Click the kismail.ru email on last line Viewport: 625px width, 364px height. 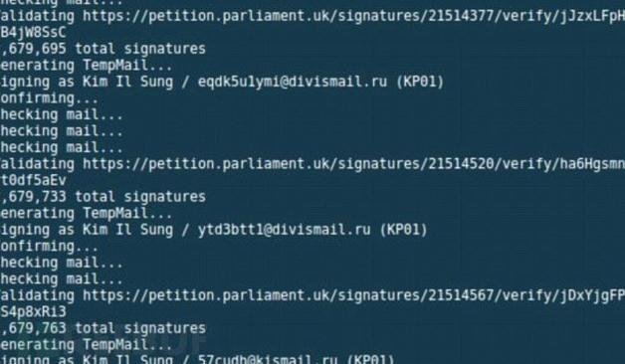(x=268, y=360)
